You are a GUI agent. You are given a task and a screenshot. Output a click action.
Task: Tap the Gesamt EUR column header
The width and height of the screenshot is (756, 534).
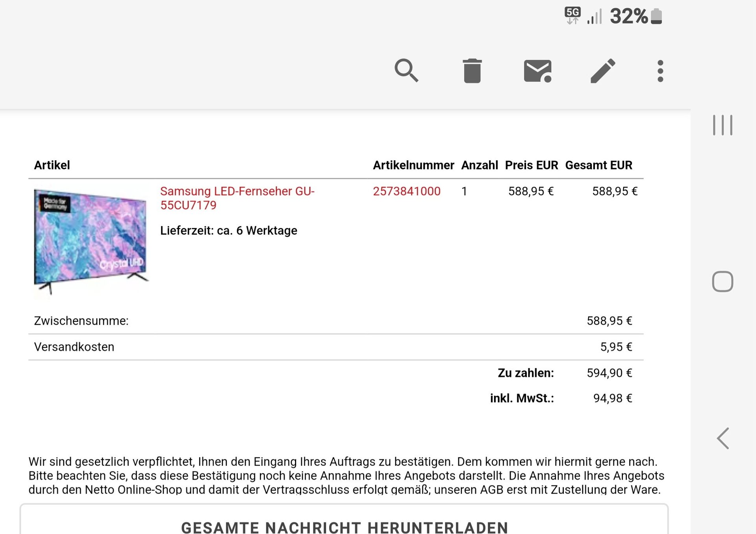(598, 165)
